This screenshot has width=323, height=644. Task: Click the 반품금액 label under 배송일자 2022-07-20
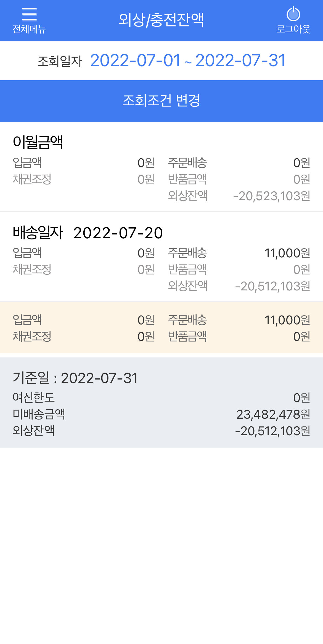pos(187,269)
